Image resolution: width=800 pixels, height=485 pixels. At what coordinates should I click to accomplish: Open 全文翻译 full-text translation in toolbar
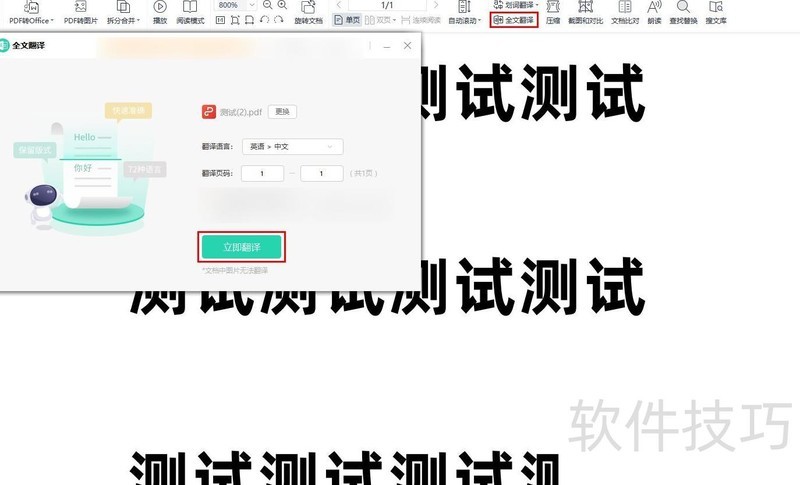tap(514, 20)
